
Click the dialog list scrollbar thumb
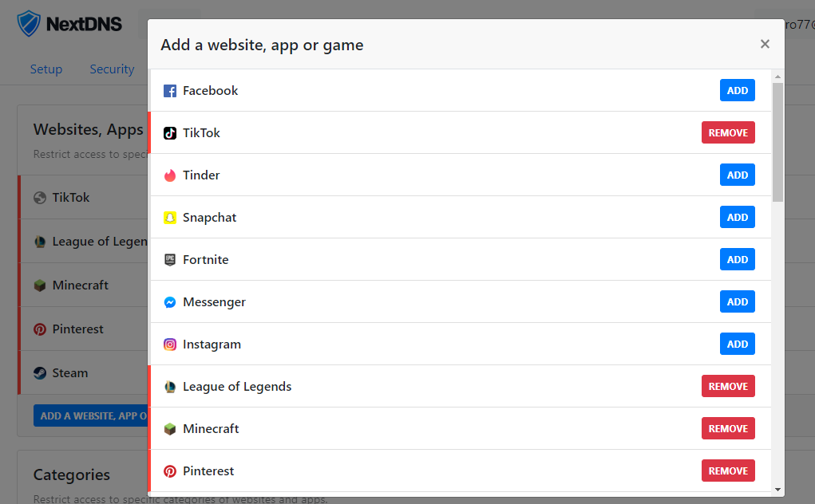(x=777, y=142)
